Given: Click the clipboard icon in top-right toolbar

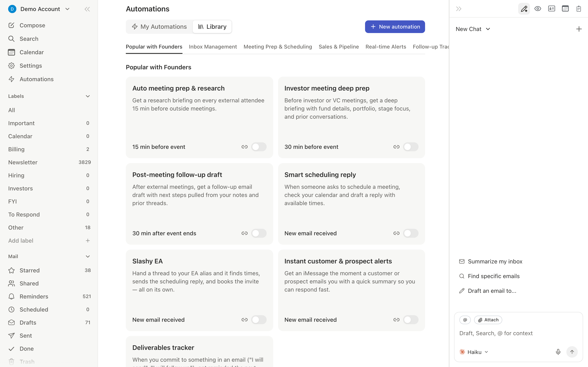Looking at the screenshot, I should [x=579, y=9].
